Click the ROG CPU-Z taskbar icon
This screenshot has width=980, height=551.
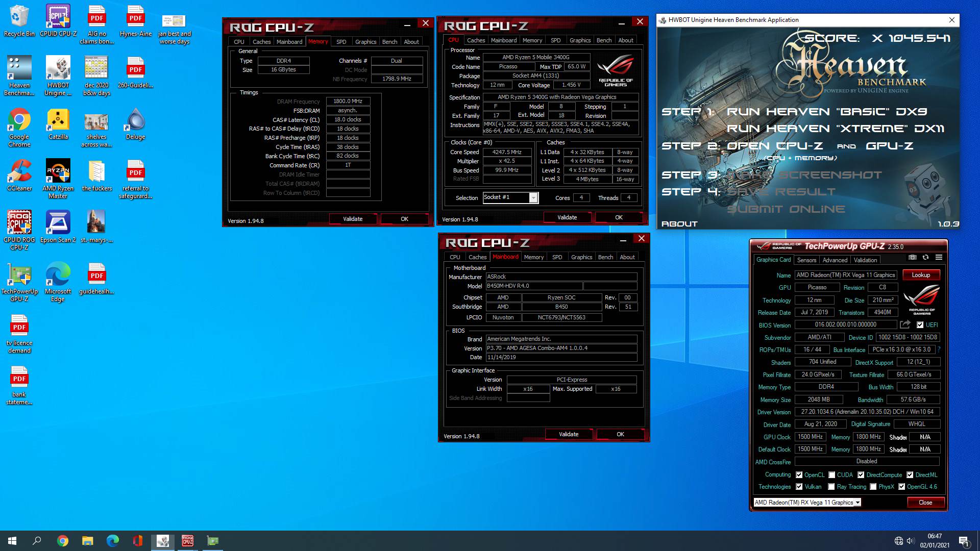click(188, 541)
